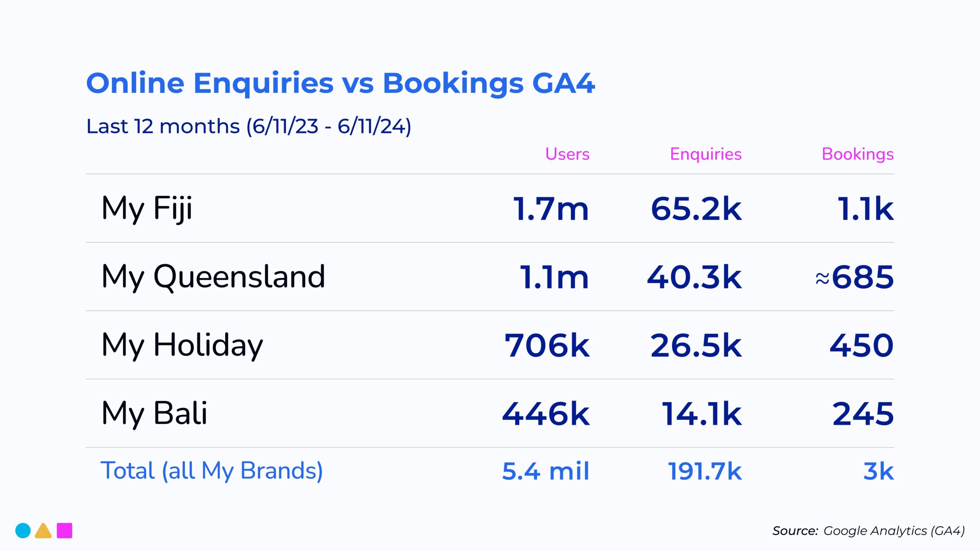Click the yellow triangle logo shape
Screen dimensions: 980x551
pos(43,531)
